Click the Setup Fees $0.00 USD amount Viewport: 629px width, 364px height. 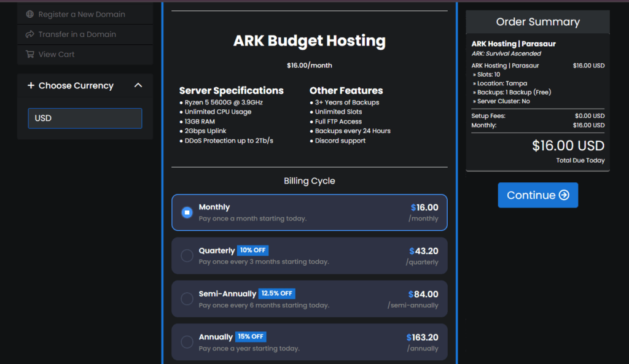click(589, 116)
